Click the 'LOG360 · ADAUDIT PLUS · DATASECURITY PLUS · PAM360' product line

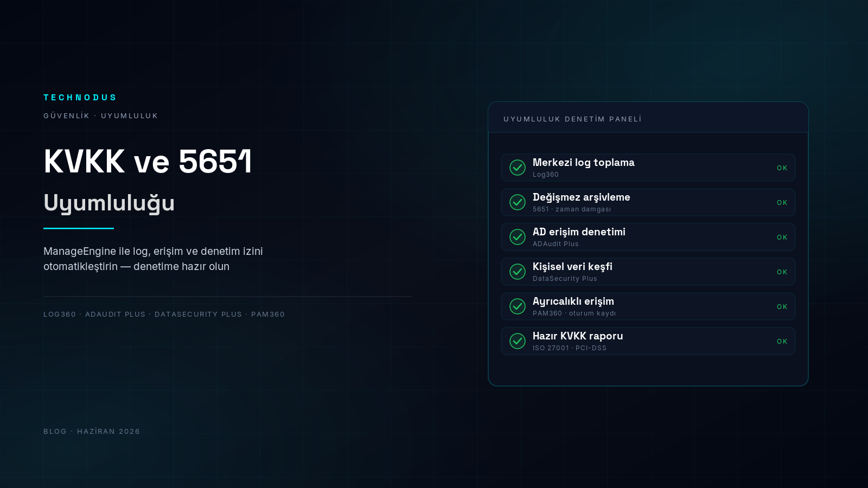pos(164,314)
